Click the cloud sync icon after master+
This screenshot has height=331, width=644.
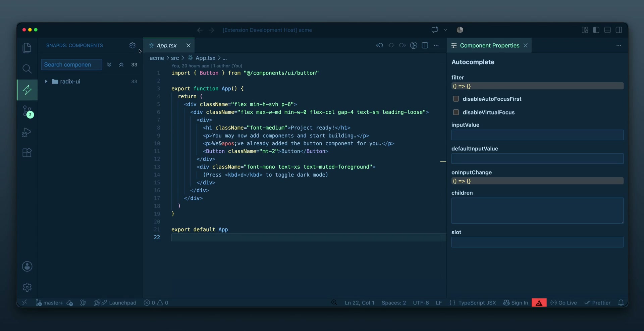[x=70, y=302]
